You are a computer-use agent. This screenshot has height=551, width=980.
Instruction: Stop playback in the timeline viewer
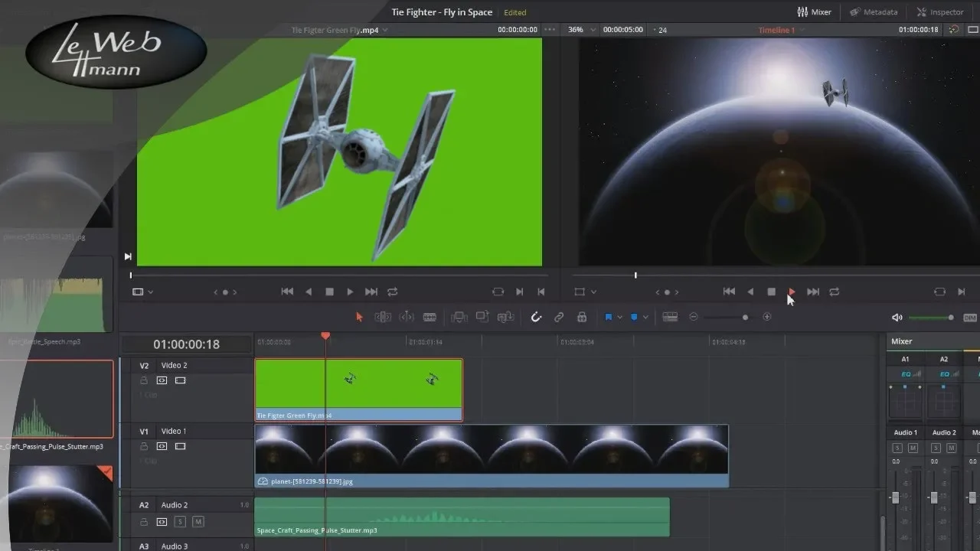(x=771, y=292)
